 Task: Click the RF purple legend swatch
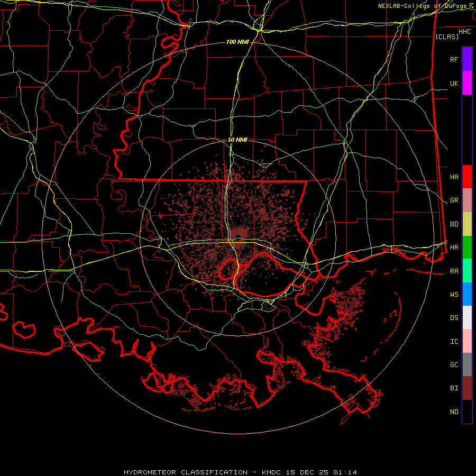click(x=467, y=59)
